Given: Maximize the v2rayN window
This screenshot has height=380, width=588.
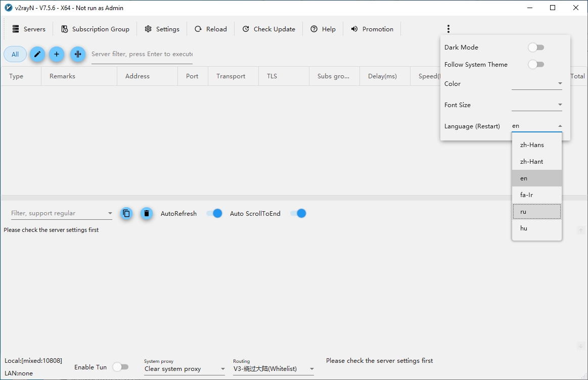Looking at the screenshot, I should (553, 8).
